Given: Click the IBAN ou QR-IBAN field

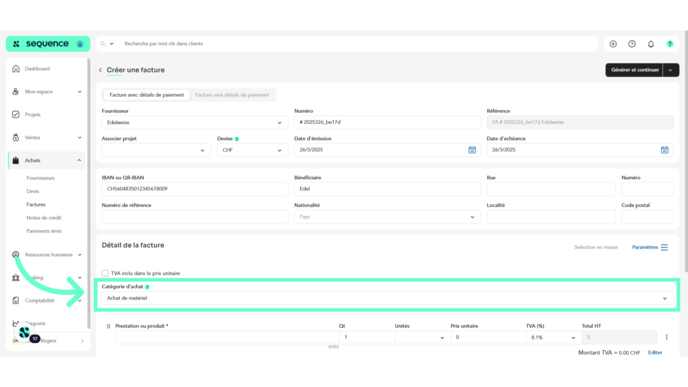Looking at the screenshot, I should coord(195,189).
